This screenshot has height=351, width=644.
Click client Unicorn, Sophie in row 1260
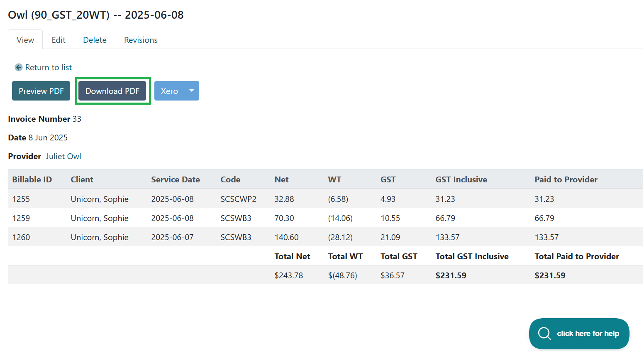click(x=100, y=237)
